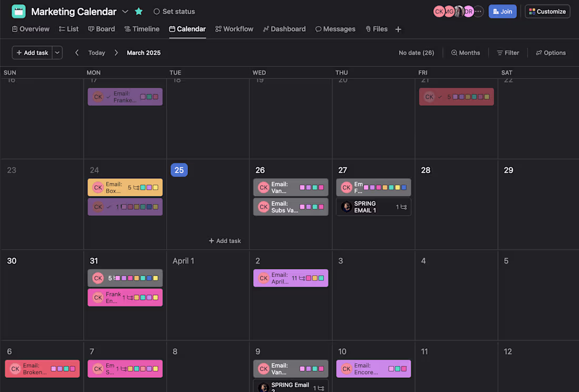Click the Add task button in toolbar
This screenshot has height=392, width=579.
coord(32,53)
